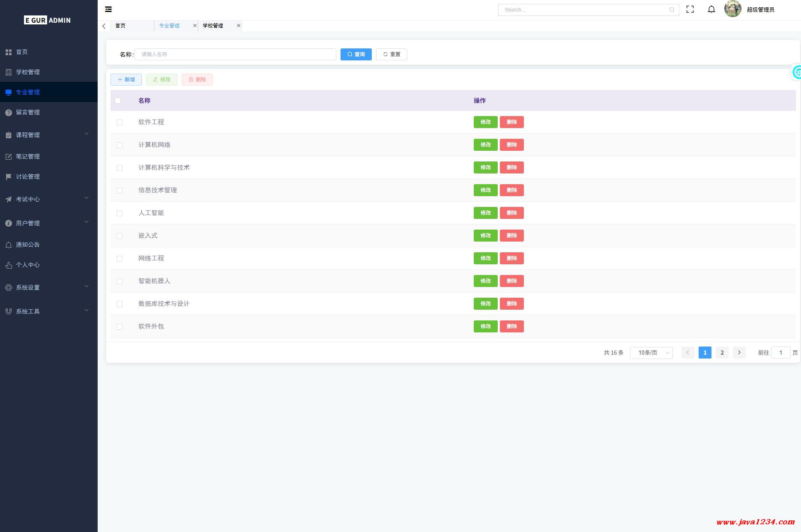Open 通知公告 in the sidebar
This screenshot has height=532, width=801.
28,245
